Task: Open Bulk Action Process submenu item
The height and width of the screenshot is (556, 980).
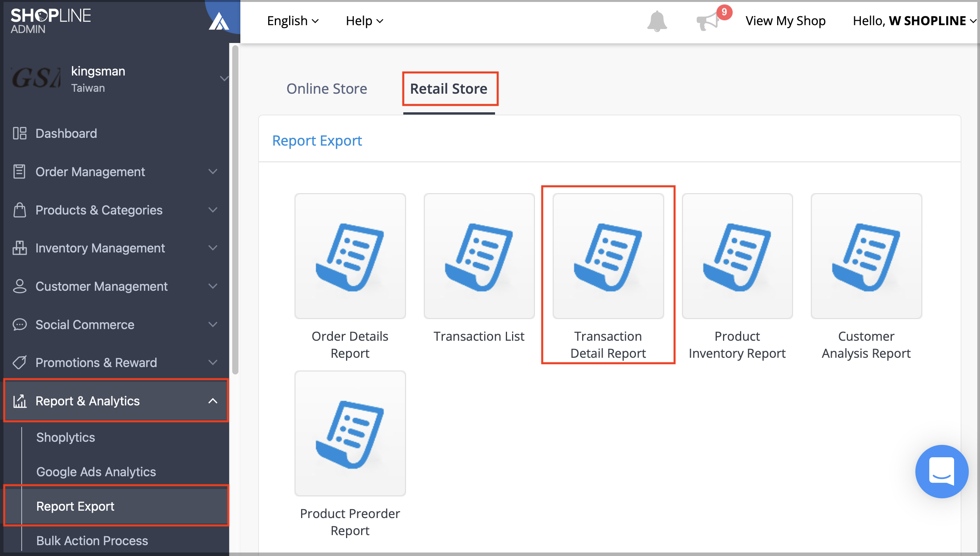Action: coord(92,541)
